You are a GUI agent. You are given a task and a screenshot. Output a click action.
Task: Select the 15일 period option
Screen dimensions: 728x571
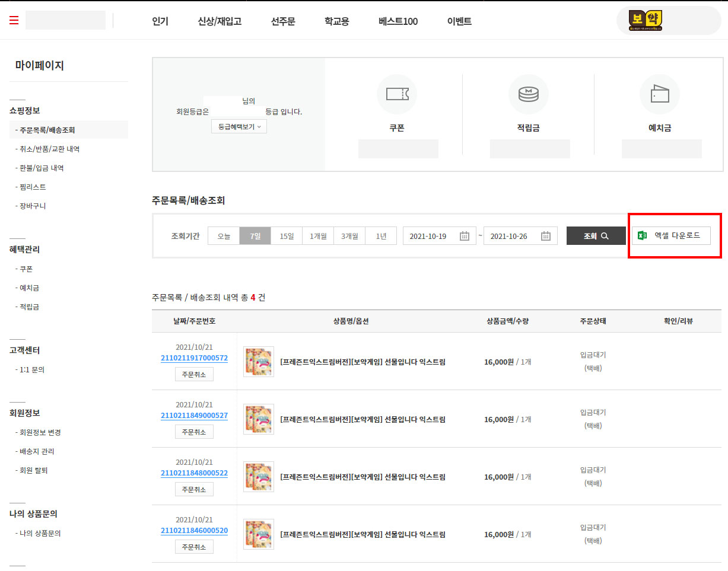pyautogui.click(x=287, y=236)
